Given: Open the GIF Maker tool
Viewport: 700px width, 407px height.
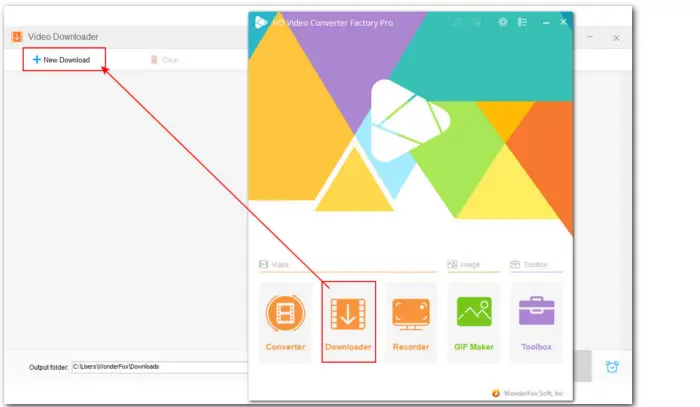Looking at the screenshot, I should point(474,322).
